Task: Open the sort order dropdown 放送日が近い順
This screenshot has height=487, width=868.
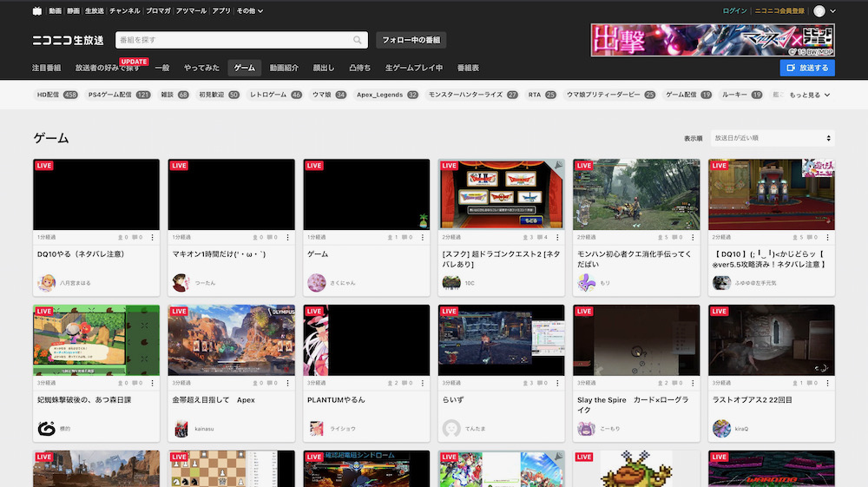Action: click(x=772, y=138)
